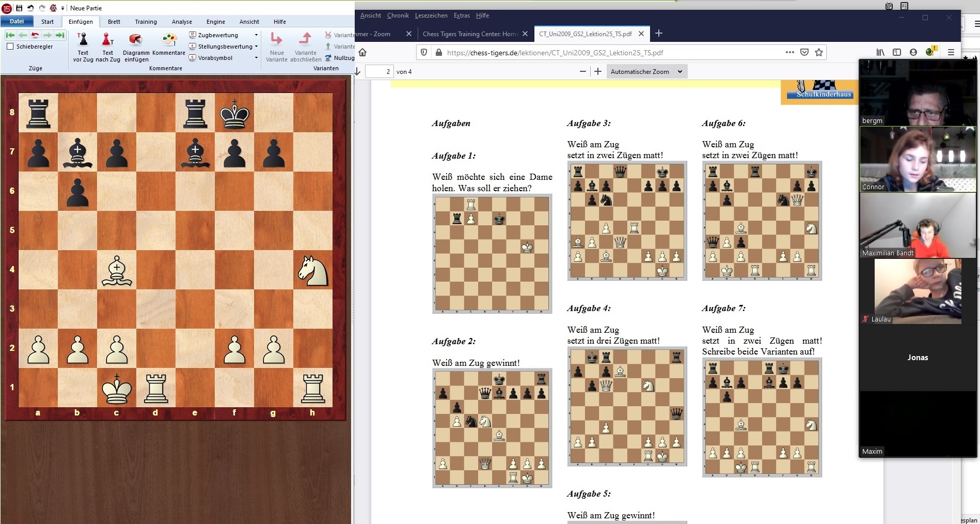Select the Jonas participant tile
This screenshot has width=980, height=524.
click(918, 357)
